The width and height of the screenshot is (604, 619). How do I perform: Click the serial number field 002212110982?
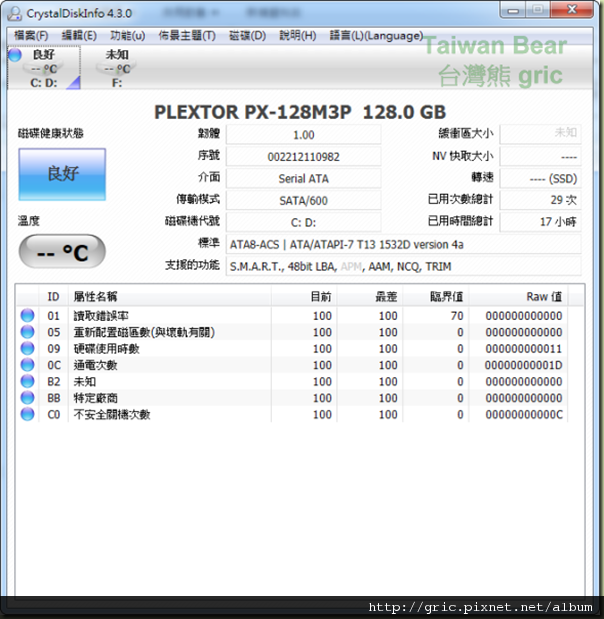click(304, 157)
